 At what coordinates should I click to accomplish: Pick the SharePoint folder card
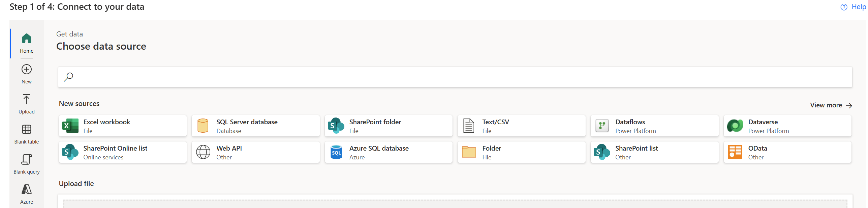[x=389, y=126]
